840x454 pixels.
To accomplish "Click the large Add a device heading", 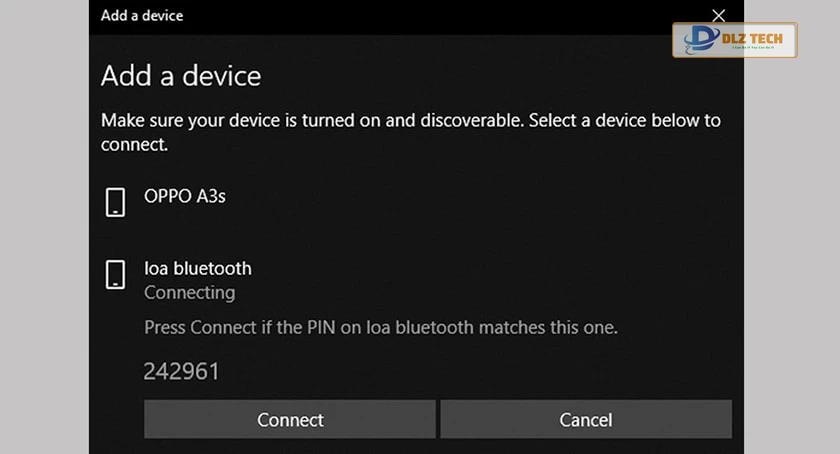I will point(181,76).
